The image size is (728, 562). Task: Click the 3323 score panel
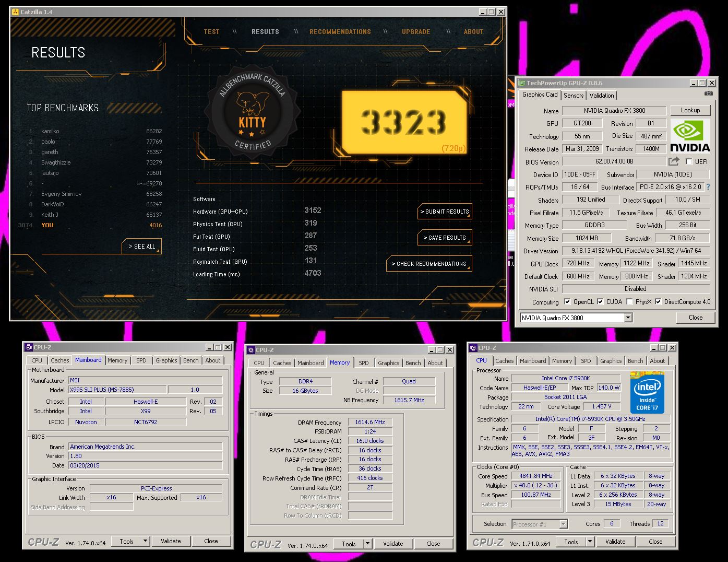click(x=404, y=123)
